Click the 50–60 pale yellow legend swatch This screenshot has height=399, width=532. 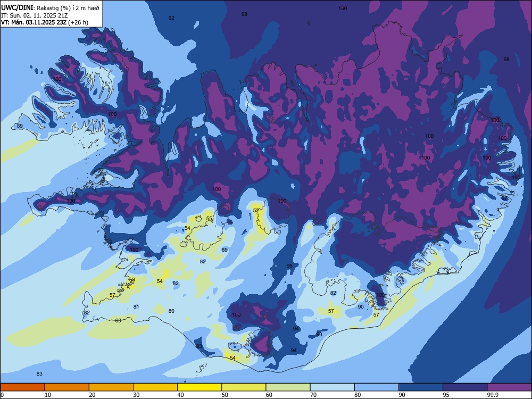click(x=244, y=387)
